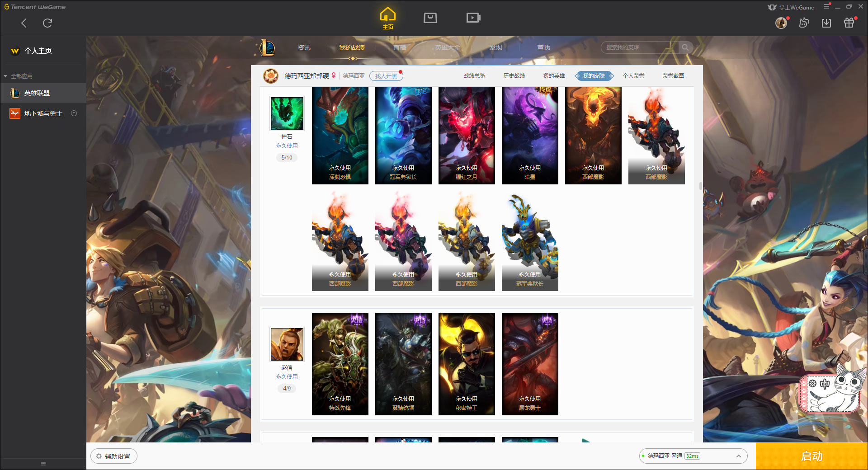Image resolution: width=868 pixels, height=470 pixels.
Task: Open the 深渊恐惧 skin card
Action: click(340, 135)
